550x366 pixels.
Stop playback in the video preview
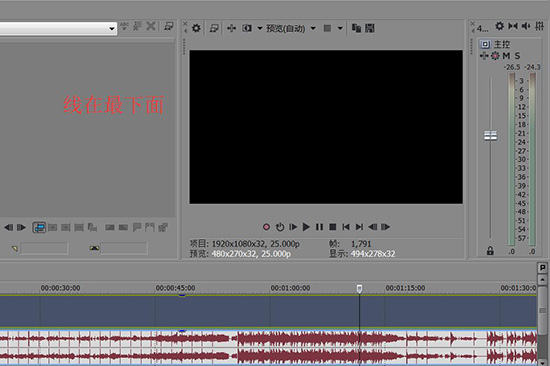[333, 227]
